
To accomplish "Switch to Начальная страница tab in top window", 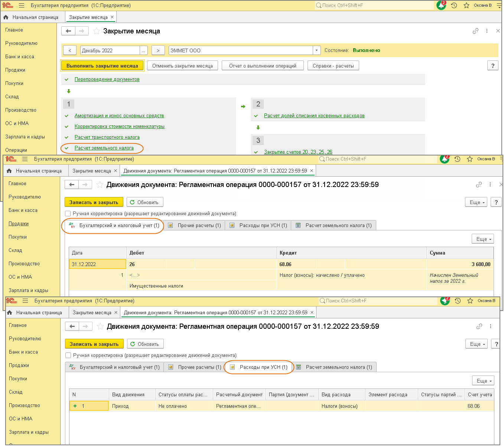I will pos(31,17).
